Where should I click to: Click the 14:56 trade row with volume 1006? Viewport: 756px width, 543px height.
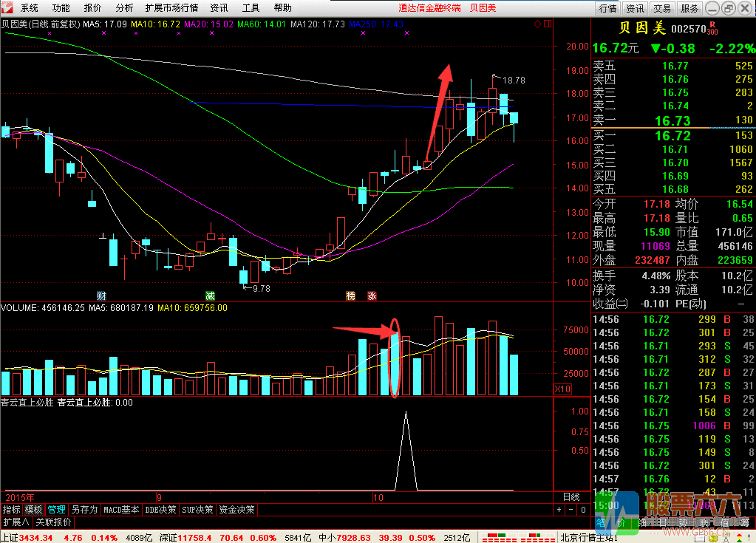673,426
